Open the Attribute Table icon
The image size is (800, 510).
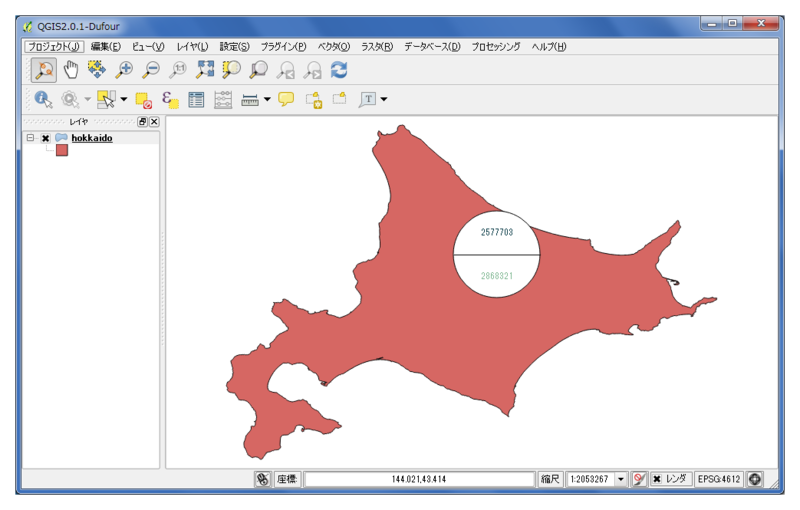click(x=196, y=99)
